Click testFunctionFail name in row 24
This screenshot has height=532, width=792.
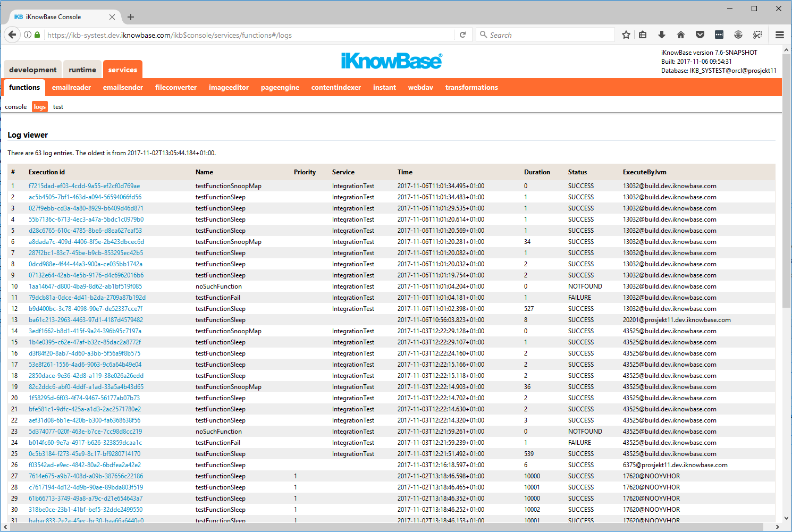coord(218,443)
